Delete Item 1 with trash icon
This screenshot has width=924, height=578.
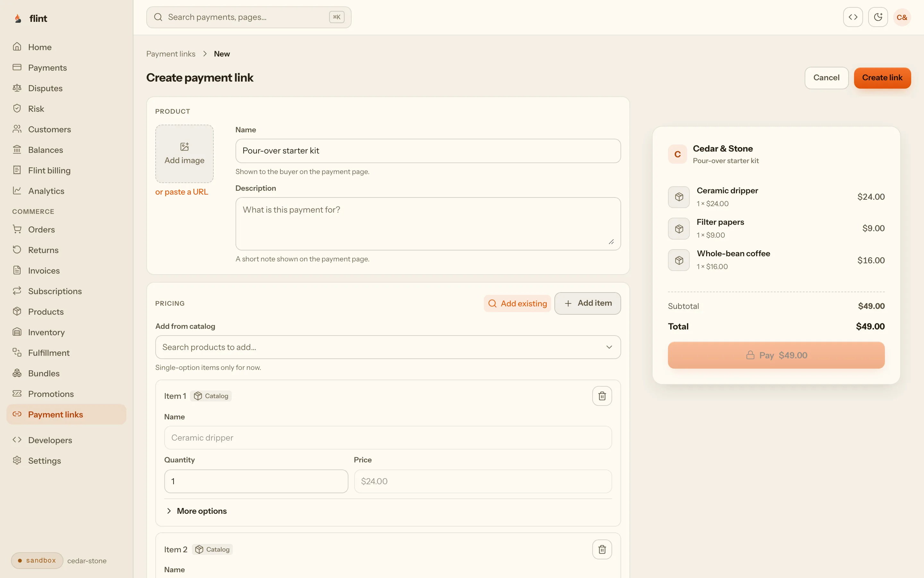tap(602, 396)
